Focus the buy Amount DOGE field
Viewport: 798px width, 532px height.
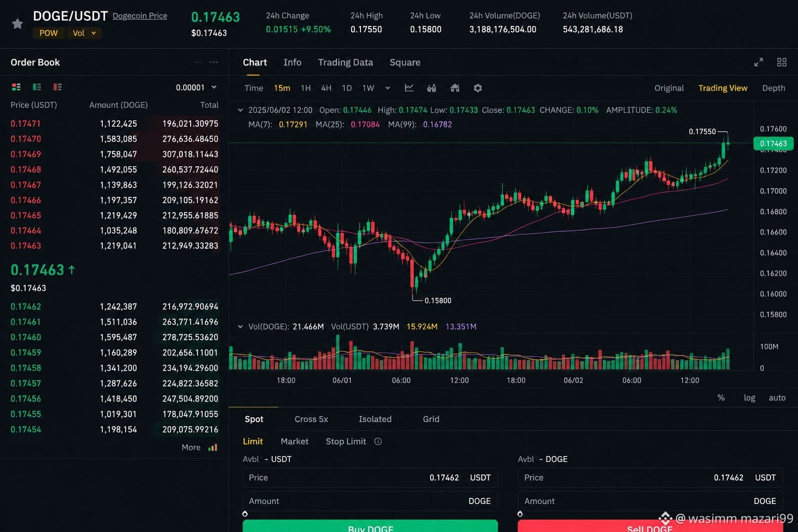coord(370,501)
